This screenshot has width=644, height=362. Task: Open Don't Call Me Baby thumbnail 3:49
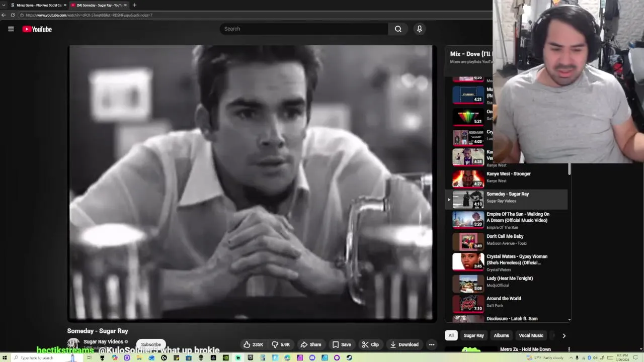click(x=468, y=241)
